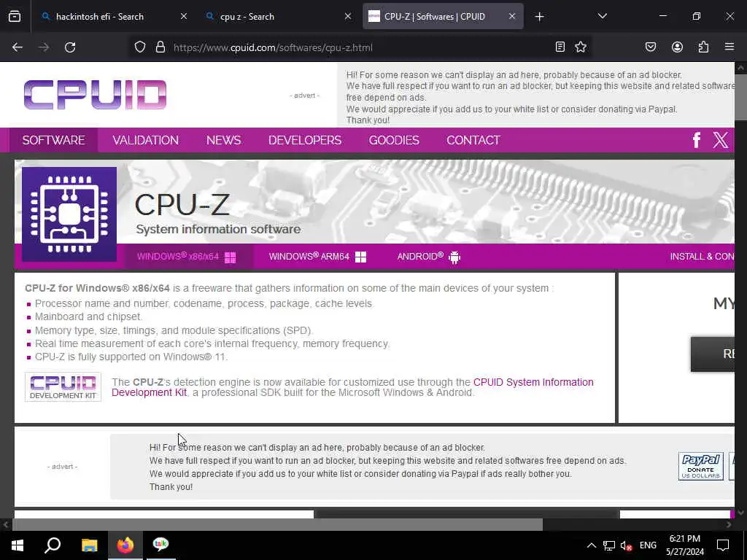Click PayPal Donate US Dollars button
747x560 pixels.
click(701, 466)
